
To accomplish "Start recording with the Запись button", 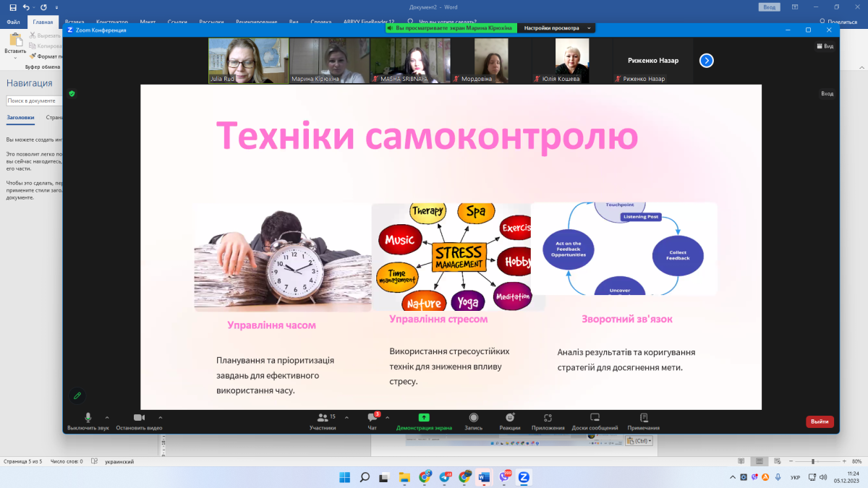I will [x=473, y=418].
